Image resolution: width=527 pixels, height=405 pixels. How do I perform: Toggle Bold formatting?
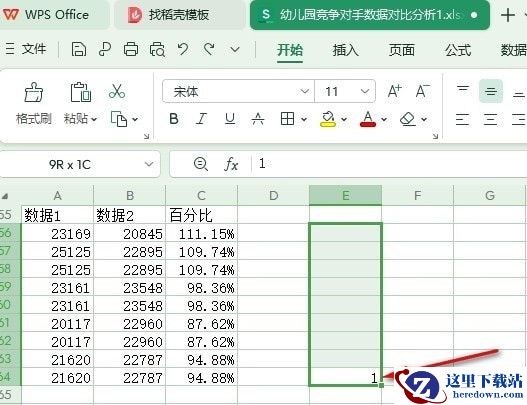pyautogui.click(x=174, y=119)
